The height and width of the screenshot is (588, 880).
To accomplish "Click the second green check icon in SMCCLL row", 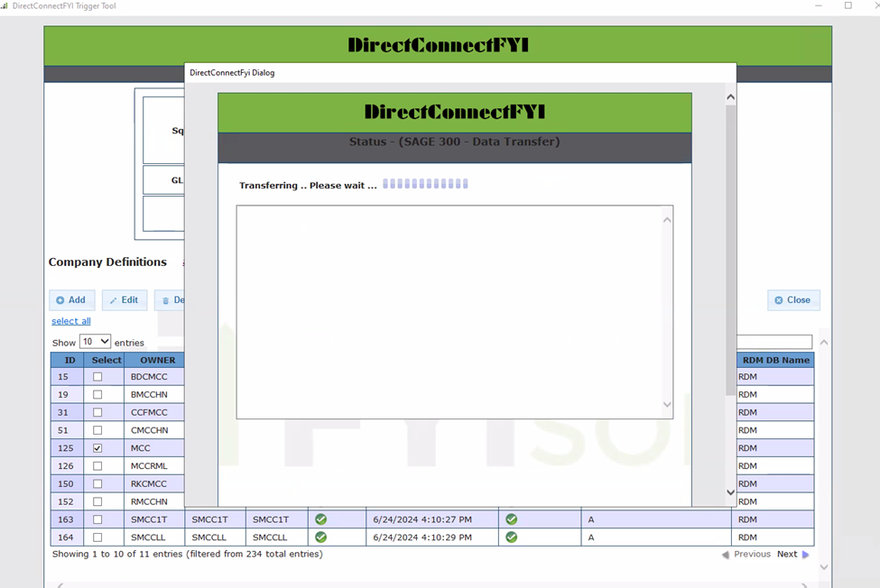I will [x=511, y=537].
